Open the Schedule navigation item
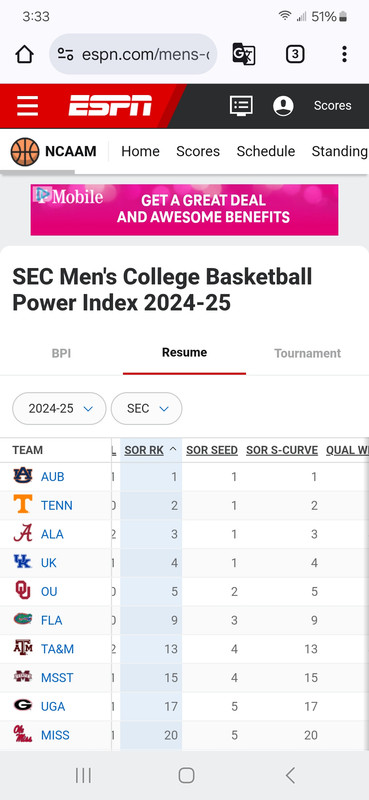Viewport: 369px width, 800px height. tap(266, 152)
